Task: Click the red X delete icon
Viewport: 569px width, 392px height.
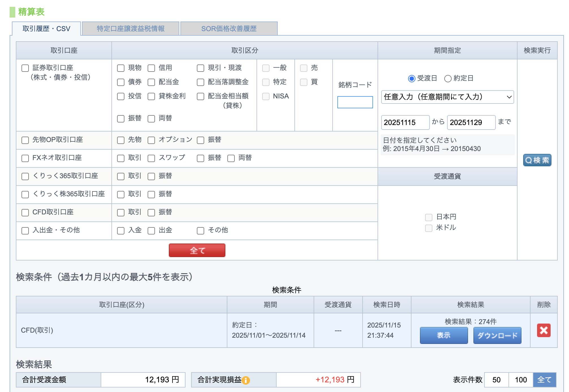Action: point(543,330)
